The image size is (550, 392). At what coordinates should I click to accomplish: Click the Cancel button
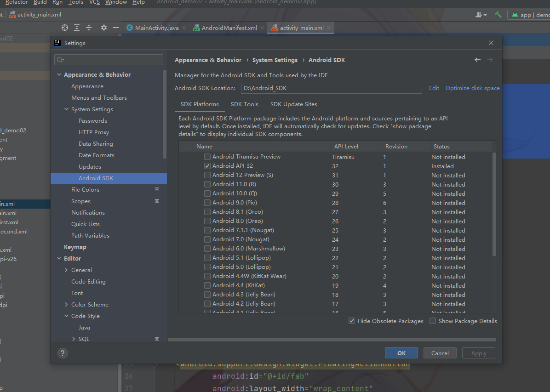point(440,353)
